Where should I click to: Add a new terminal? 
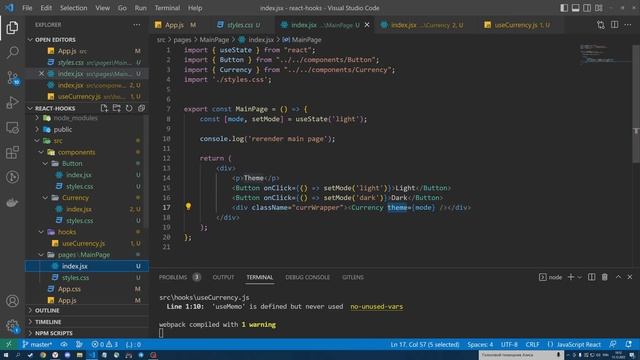(571, 277)
